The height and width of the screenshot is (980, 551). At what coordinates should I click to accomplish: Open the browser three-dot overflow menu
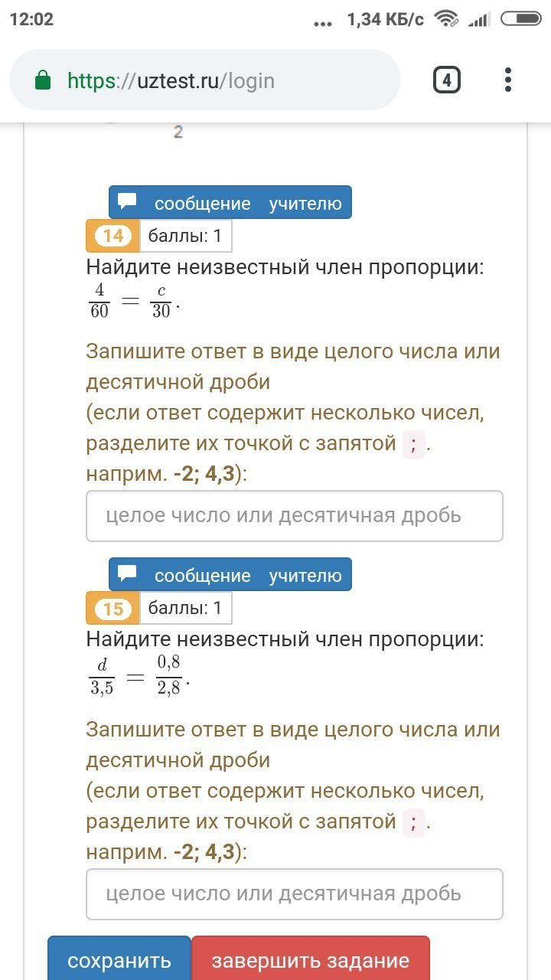click(508, 80)
